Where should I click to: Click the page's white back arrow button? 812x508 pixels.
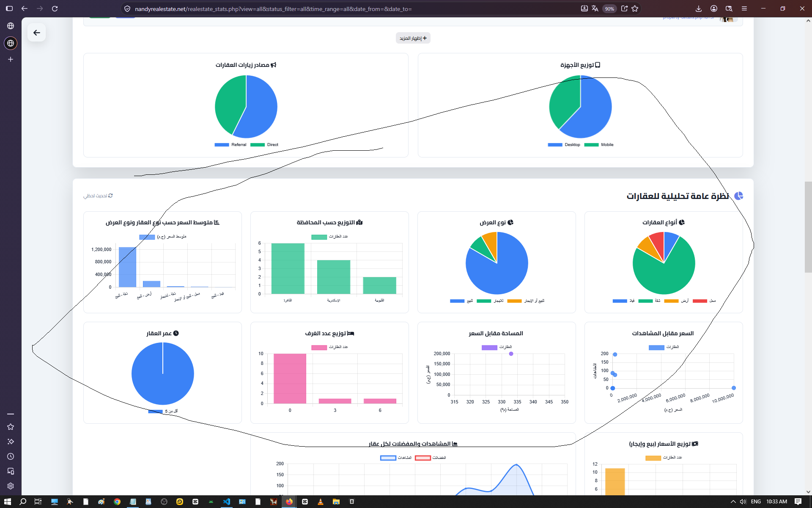[37, 33]
